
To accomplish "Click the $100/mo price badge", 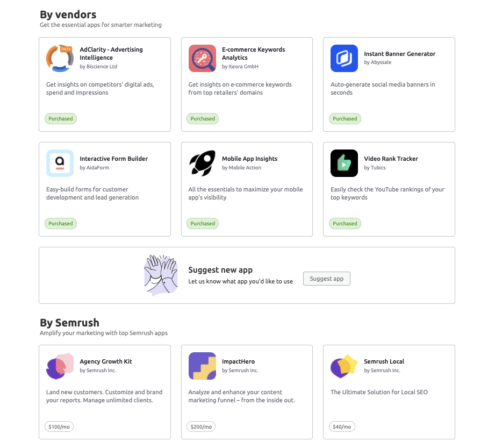I will click(59, 426).
